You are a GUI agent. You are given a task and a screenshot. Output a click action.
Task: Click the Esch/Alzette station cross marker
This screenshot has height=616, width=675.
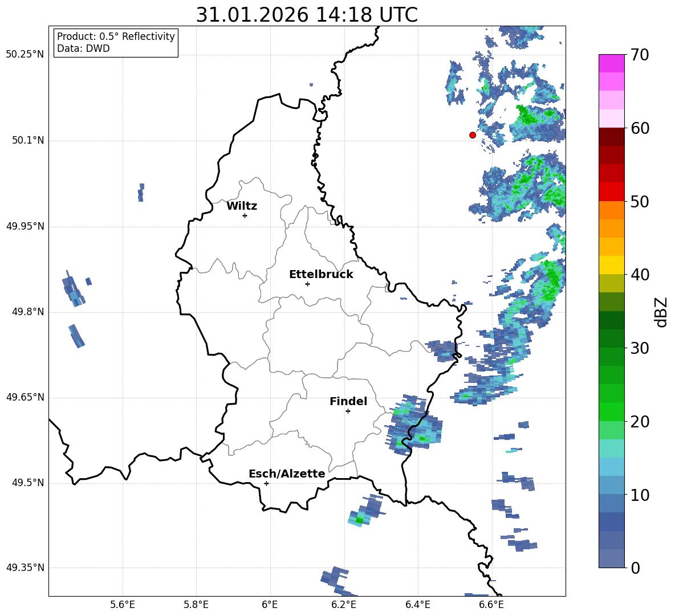266,483
